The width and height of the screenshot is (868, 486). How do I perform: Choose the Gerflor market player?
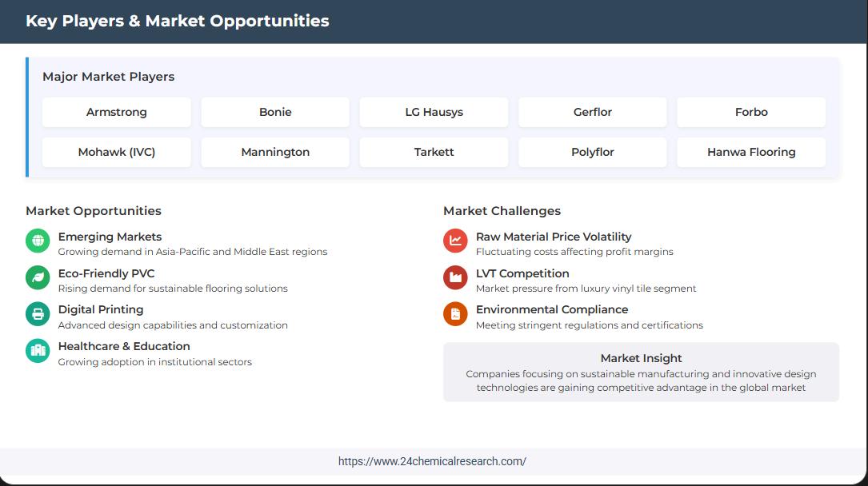click(x=593, y=113)
